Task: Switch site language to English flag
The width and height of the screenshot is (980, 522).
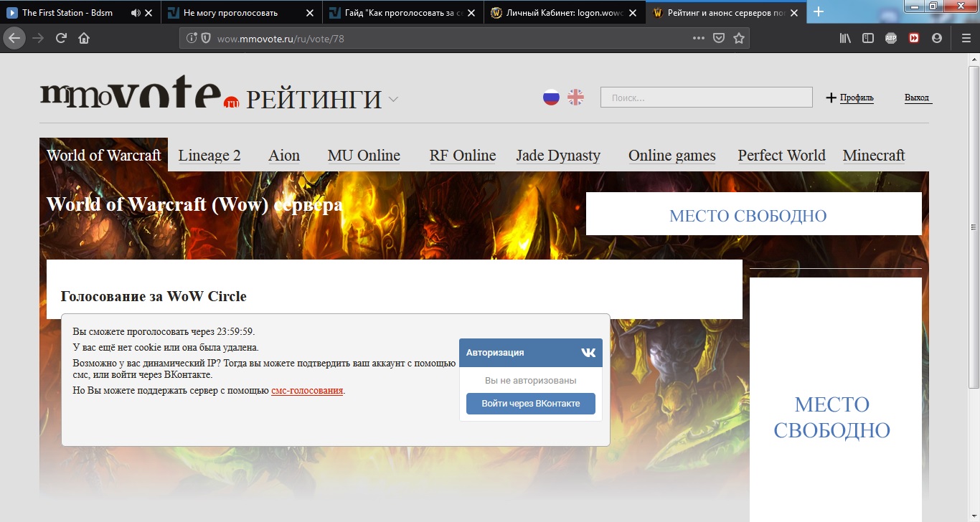Action: (x=575, y=98)
